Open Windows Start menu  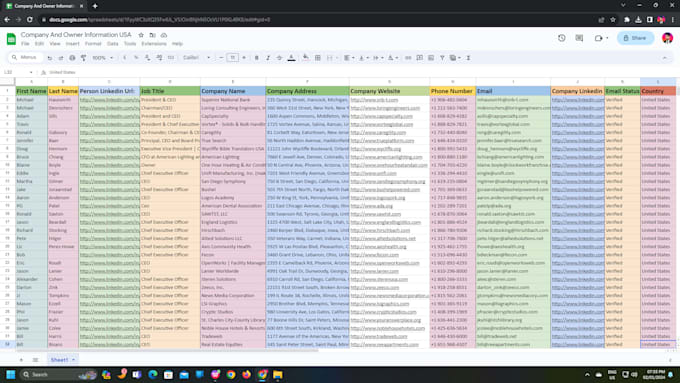coord(11,374)
